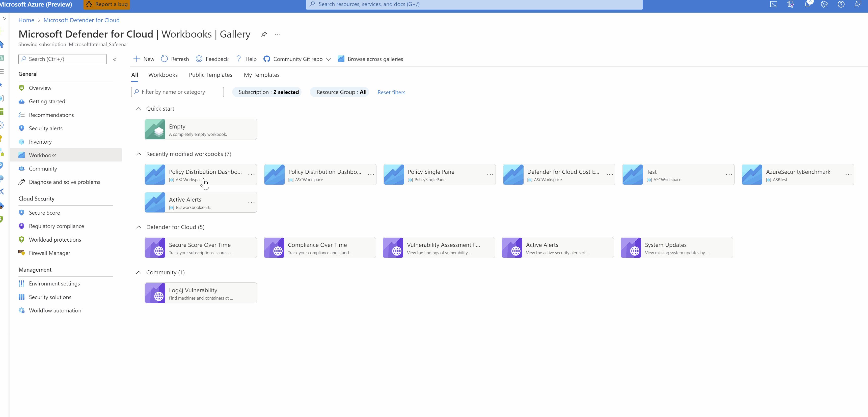This screenshot has width=868, height=417.
Task: Click the Report a bug button
Action: click(107, 4)
